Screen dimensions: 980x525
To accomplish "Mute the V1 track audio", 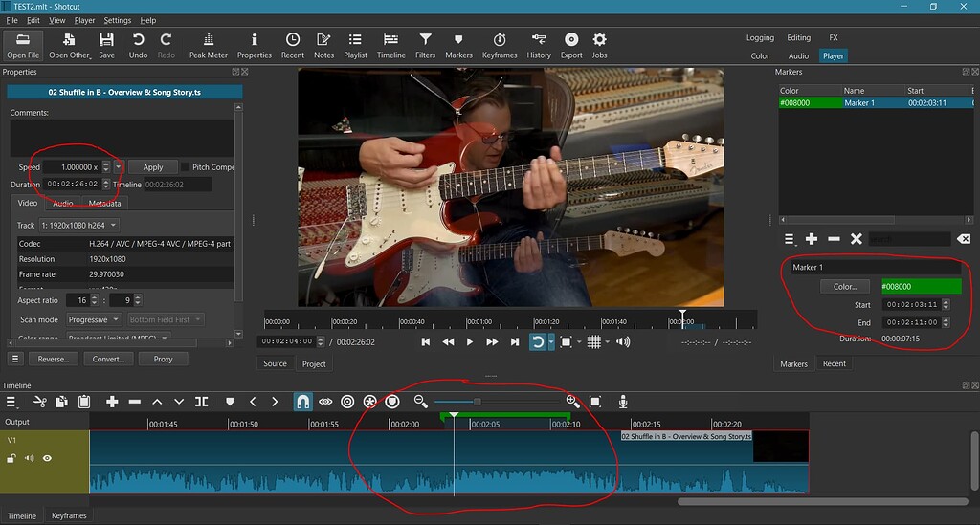I will point(29,458).
